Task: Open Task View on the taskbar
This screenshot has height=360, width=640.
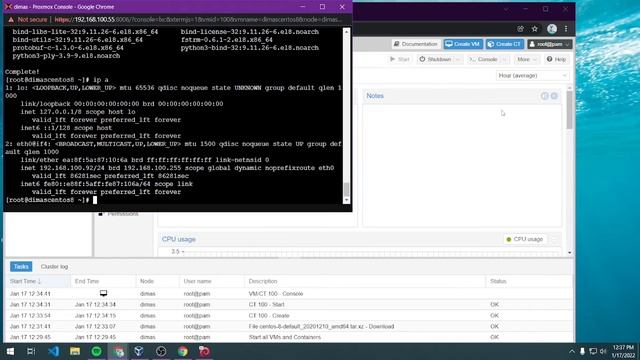Action: pos(31,351)
